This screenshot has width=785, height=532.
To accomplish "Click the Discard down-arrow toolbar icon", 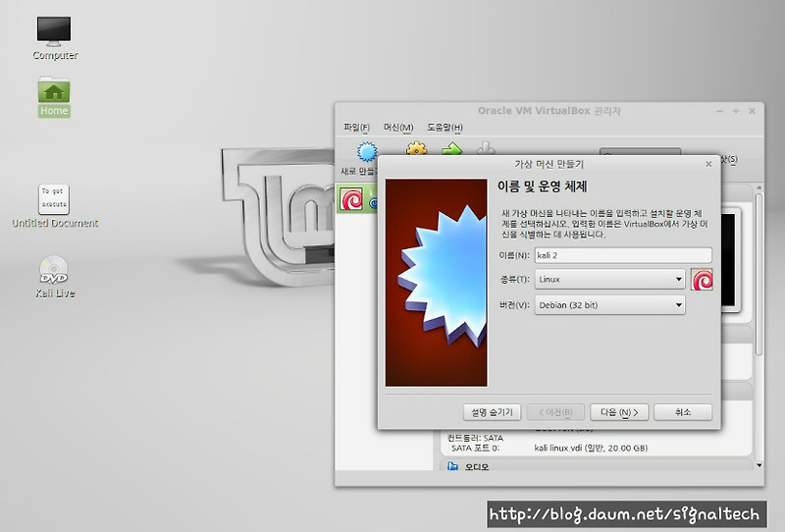I will tap(485, 148).
